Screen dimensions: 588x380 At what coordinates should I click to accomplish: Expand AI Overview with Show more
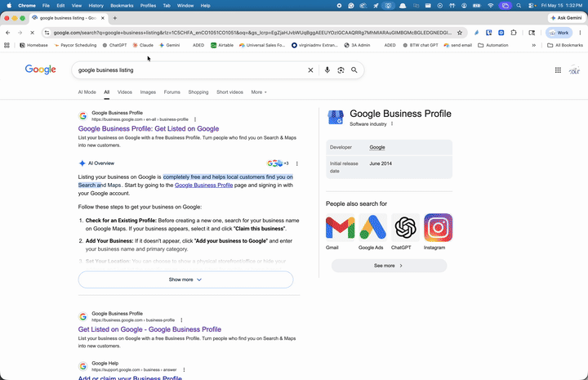pos(185,279)
